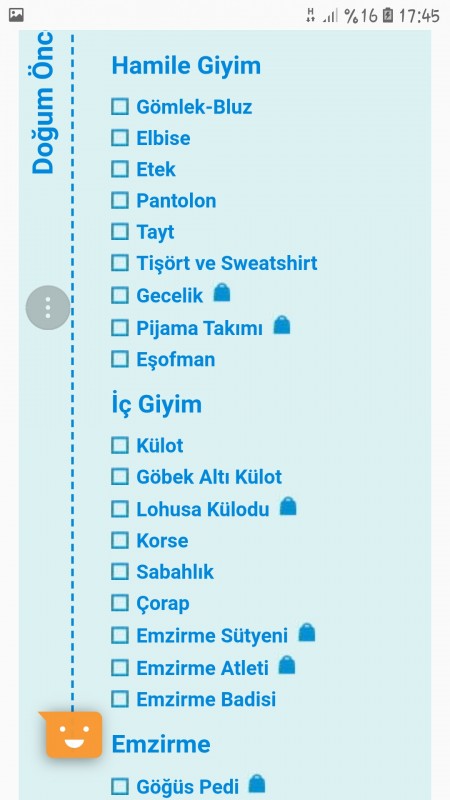The width and height of the screenshot is (450, 800).
Task: Tap the gray three-dot floating button
Action: coord(48,308)
